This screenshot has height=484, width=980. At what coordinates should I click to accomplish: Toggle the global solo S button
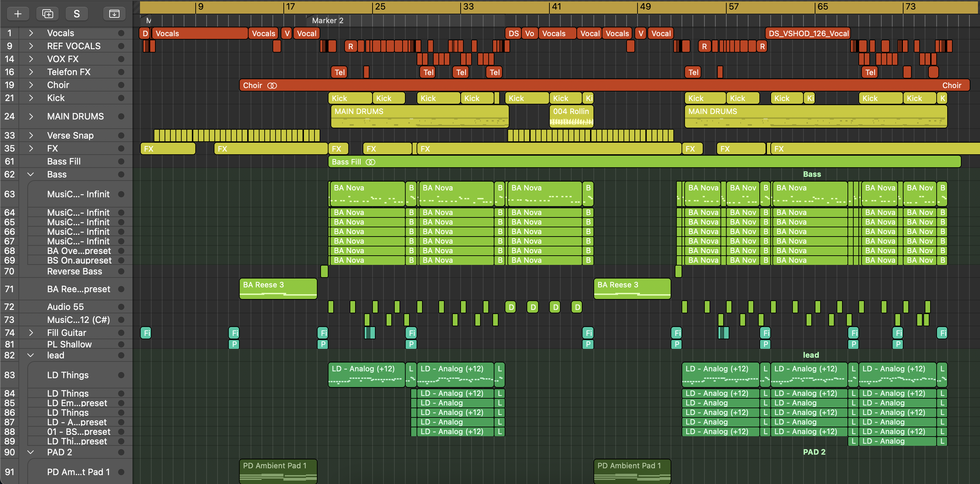[x=76, y=14]
